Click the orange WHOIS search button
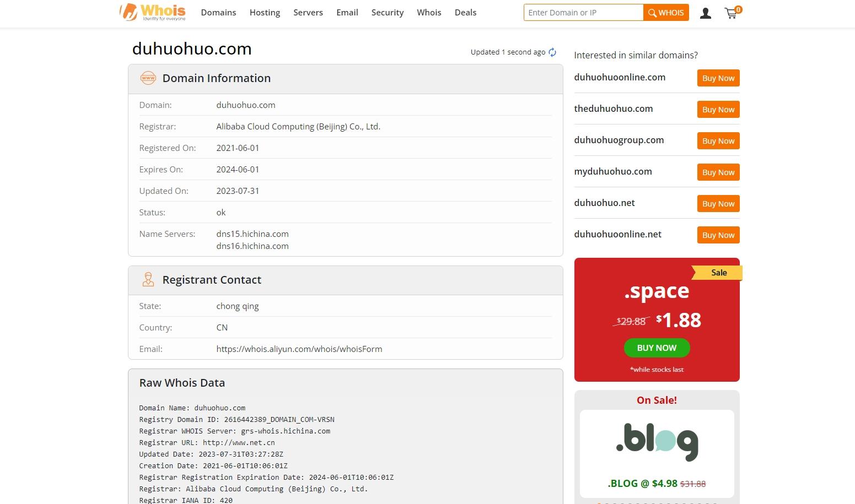The image size is (855, 504). click(x=666, y=13)
